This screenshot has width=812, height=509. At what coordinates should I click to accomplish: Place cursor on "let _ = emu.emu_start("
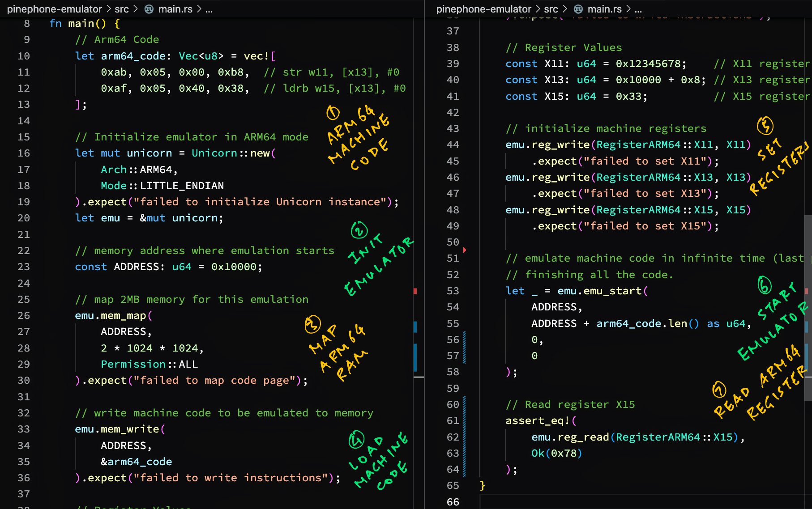(x=577, y=291)
